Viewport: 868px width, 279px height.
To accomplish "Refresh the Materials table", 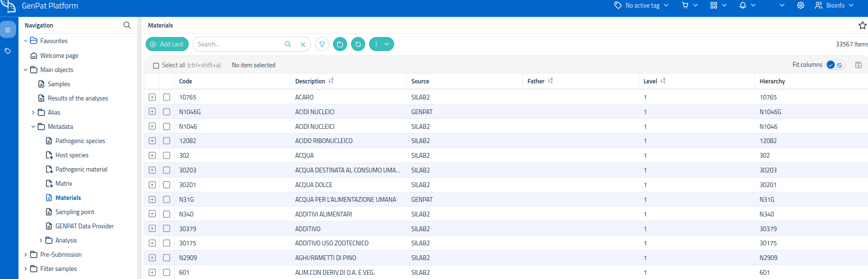I will 358,44.
